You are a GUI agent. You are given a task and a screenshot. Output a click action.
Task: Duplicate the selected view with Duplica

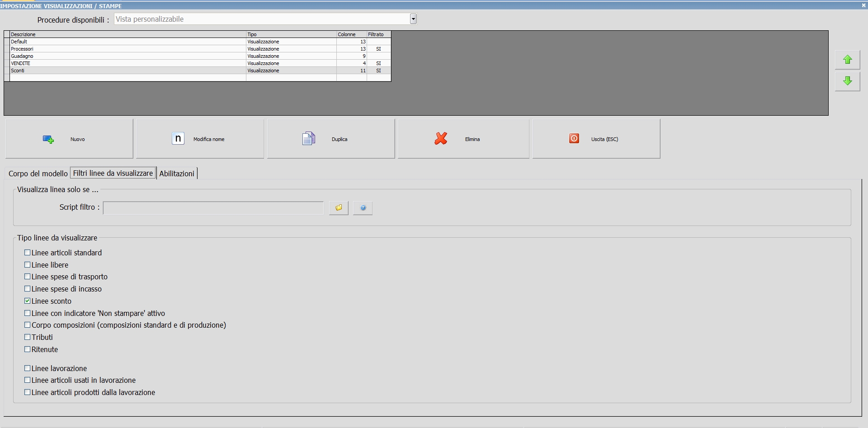(x=331, y=139)
